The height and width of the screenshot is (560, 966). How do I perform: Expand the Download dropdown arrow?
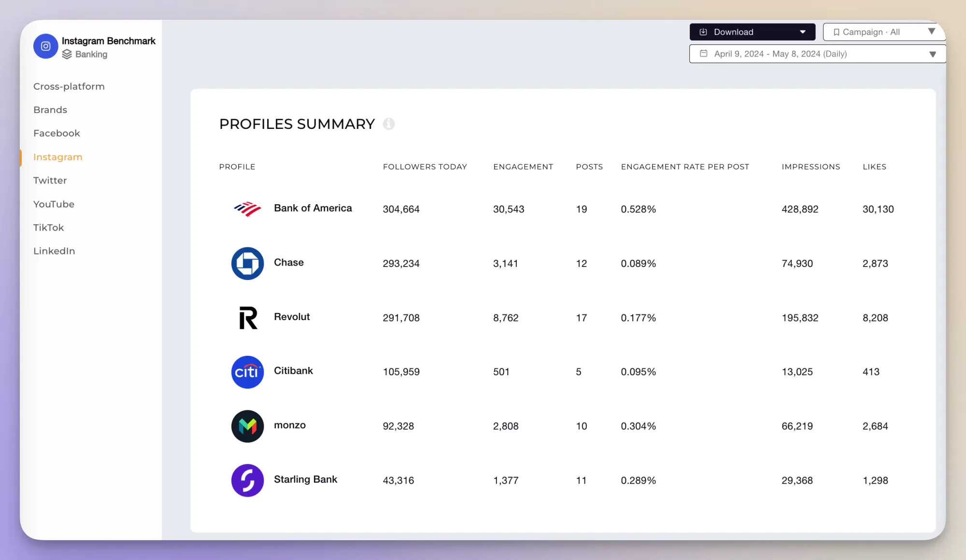[x=803, y=32]
